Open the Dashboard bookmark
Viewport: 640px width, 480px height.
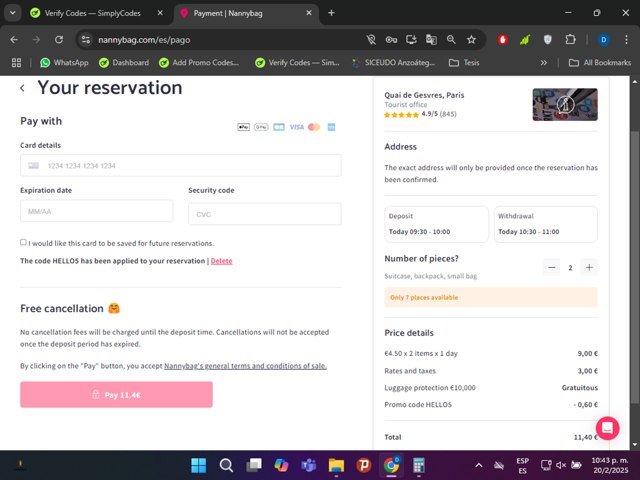[x=124, y=62]
